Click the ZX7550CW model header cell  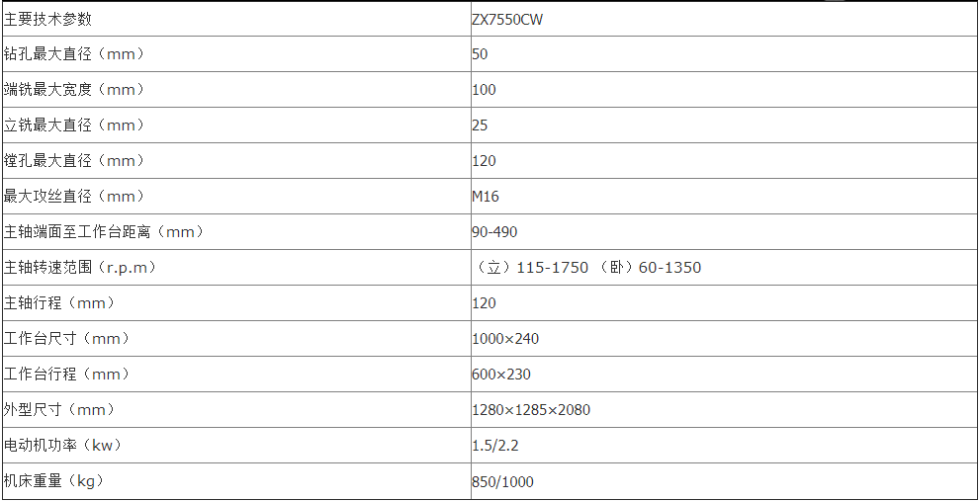pyautogui.click(x=506, y=19)
